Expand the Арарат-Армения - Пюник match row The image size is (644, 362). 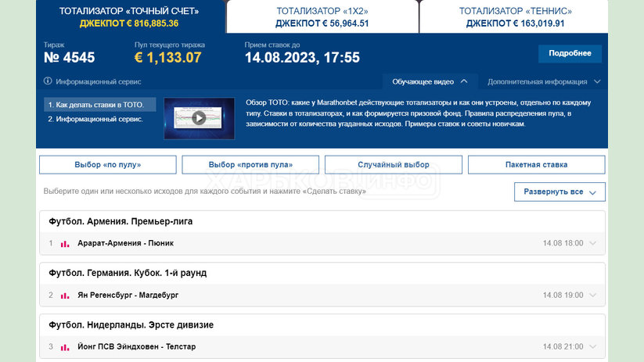point(592,243)
